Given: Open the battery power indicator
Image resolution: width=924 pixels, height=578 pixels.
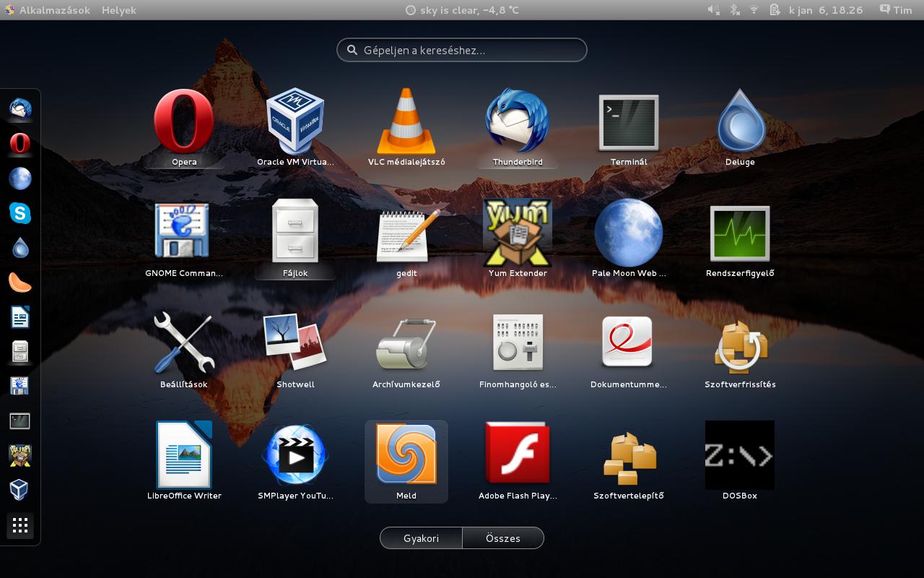Looking at the screenshot, I should pyautogui.click(x=775, y=10).
